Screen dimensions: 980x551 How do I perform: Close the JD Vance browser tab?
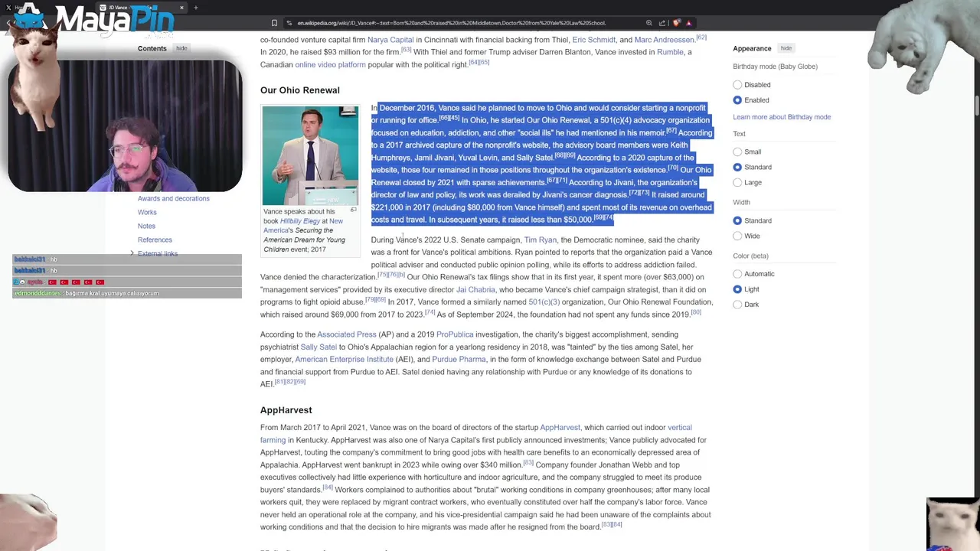pyautogui.click(x=181, y=8)
